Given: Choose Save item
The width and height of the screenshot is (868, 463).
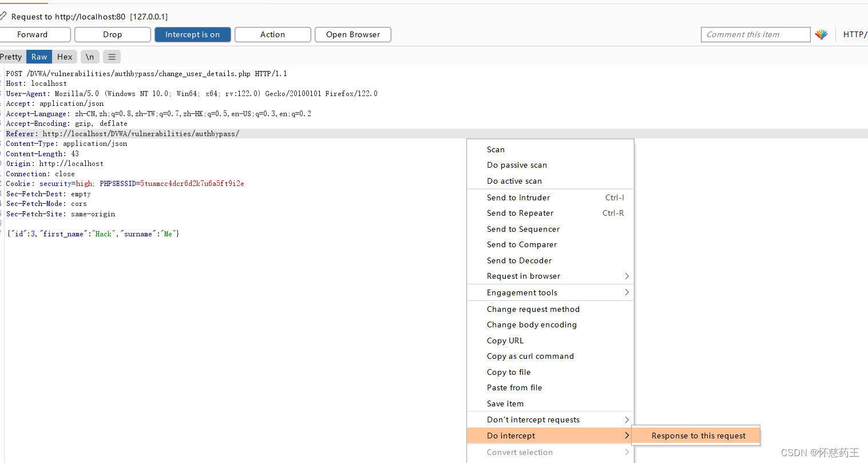Looking at the screenshot, I should tap(550, 403).
